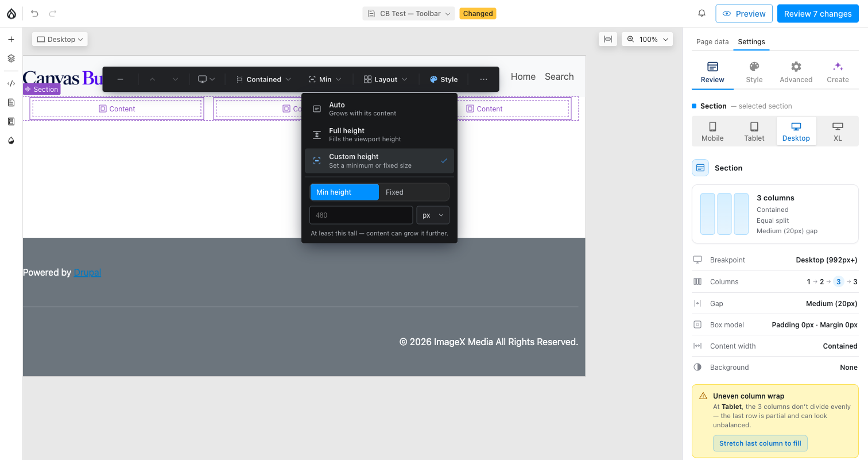Switch to XL breakpoint
Image resolution: width=868 pixels, height=460 pixels.
[838, 132]
